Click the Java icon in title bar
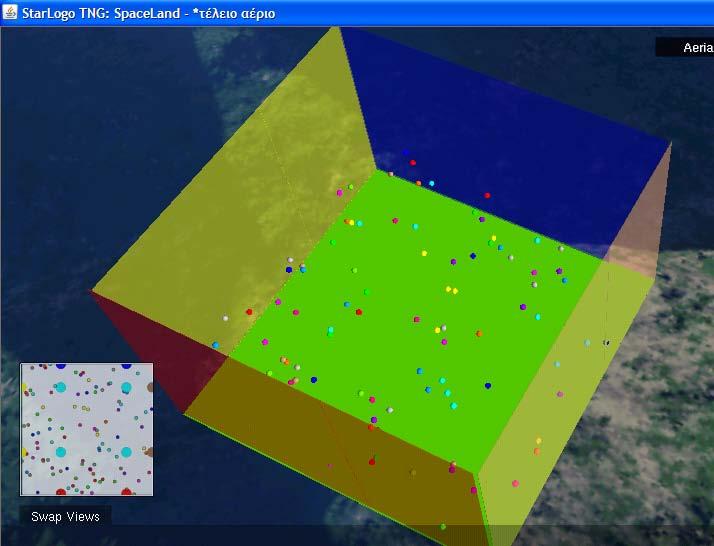Image resolution: width=714 pixels, height=546 pixels. (10, 12)
